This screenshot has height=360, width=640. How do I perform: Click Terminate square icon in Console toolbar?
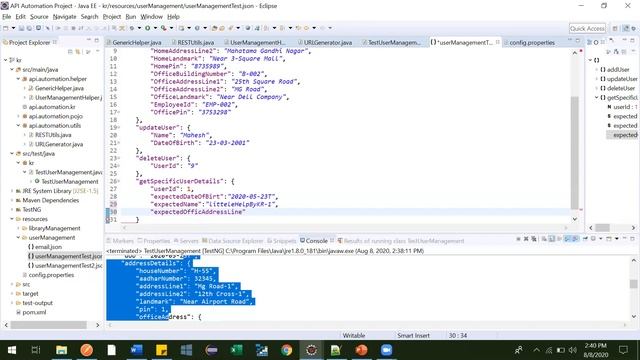click(x=518, y=239)
